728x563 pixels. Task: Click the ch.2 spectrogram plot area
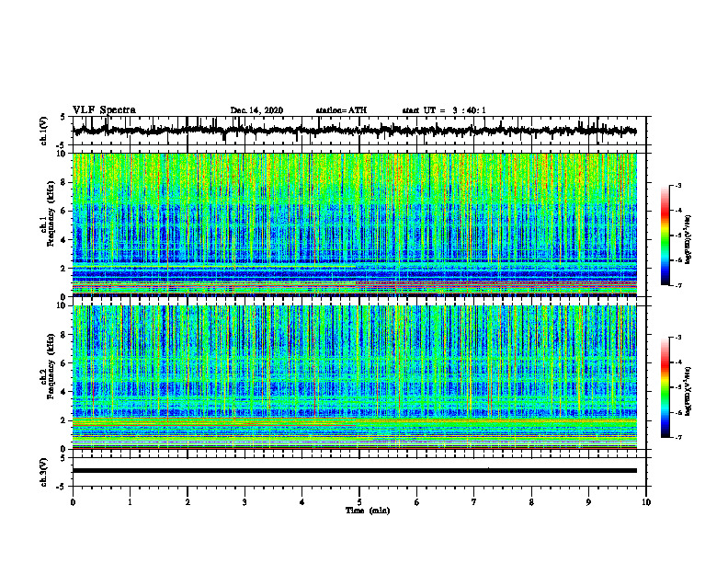pos(354,377)
